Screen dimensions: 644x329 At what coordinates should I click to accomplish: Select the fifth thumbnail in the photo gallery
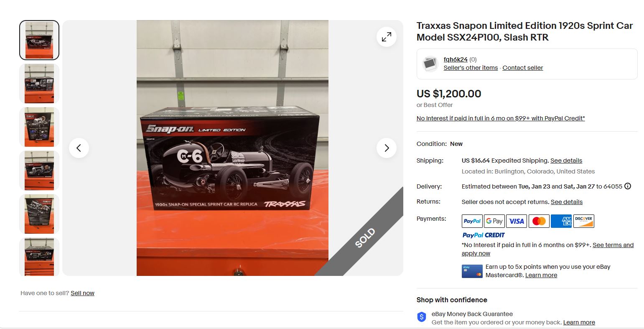(x=39, y=214)
